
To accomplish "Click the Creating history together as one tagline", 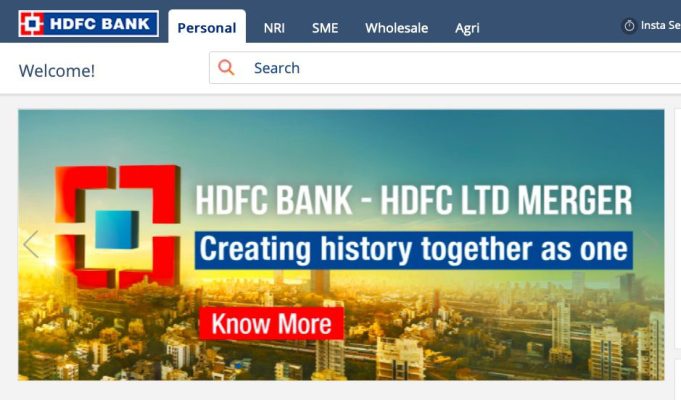I will point(413,250).
